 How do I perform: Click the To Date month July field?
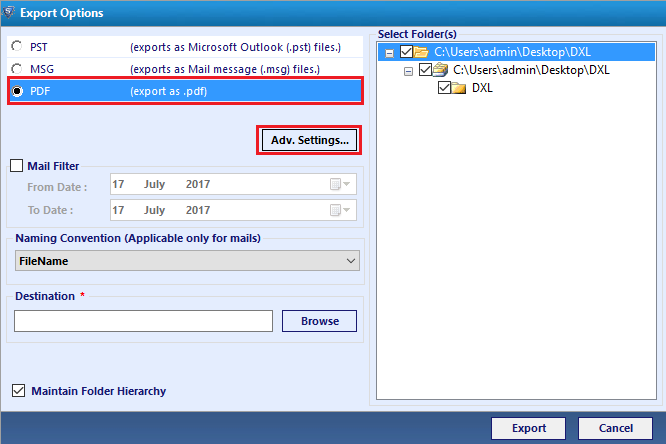coord(154,210)
